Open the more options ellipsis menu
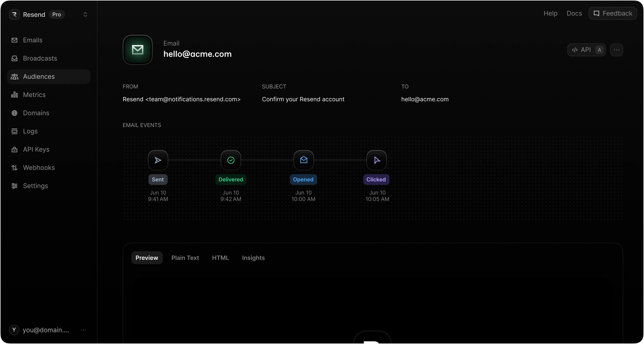 point(616,50)
